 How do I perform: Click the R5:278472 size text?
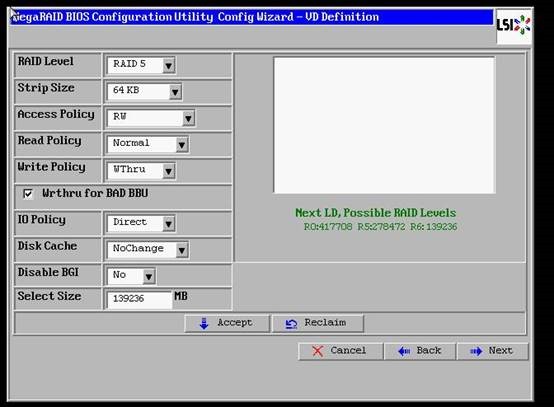pos(381,226)
